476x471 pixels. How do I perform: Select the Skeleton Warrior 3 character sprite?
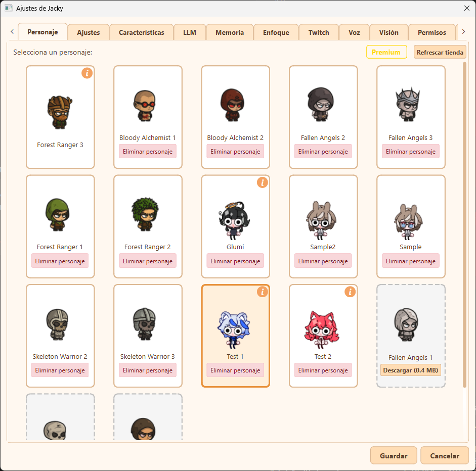[x=145, y=324]
